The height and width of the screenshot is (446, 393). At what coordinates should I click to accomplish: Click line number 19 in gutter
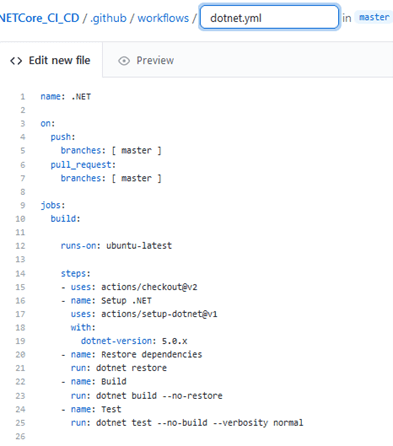tap(20, 341)
